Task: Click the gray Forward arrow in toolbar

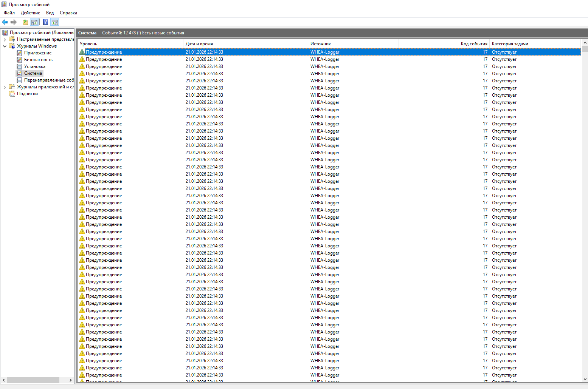Action: (x=14, y=22)
